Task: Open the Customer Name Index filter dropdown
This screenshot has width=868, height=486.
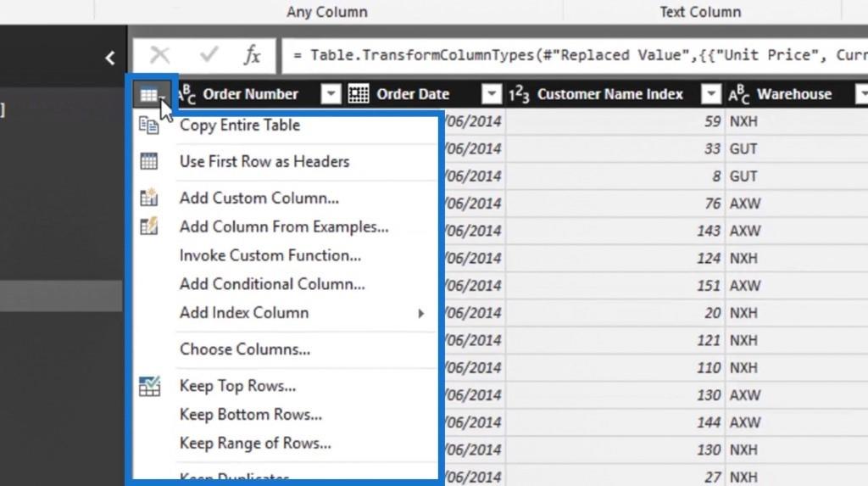Action: coord(711,94)
